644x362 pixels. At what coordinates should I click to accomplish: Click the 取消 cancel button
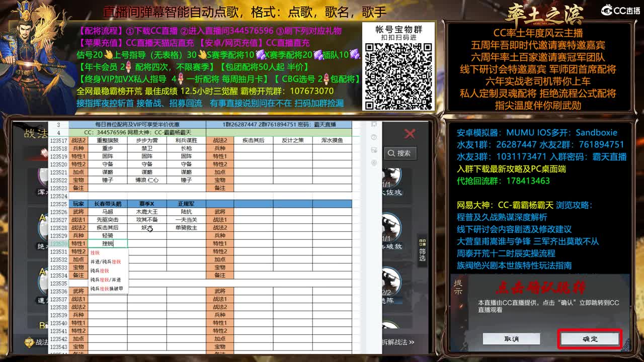pyautogui.click(x=511, y=339)
